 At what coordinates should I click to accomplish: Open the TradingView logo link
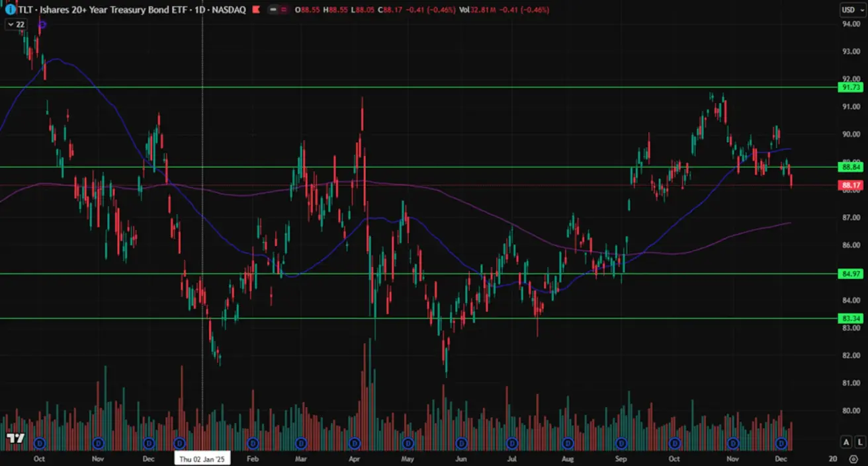coord(15,438)
